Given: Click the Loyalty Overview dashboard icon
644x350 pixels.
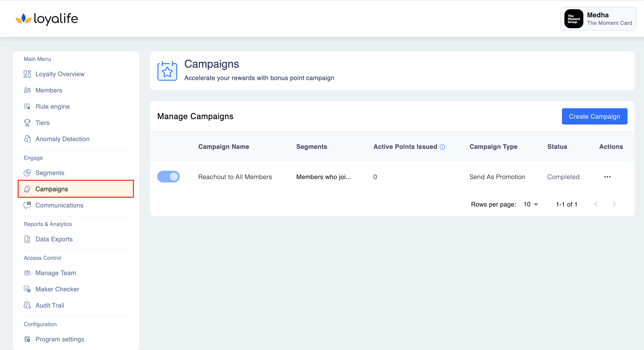Looking at the screenshot, I should pyautogui.click(x=27, y=74).
